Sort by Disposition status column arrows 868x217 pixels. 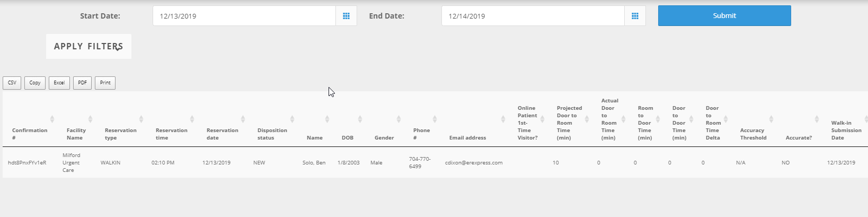coord(292,119)
